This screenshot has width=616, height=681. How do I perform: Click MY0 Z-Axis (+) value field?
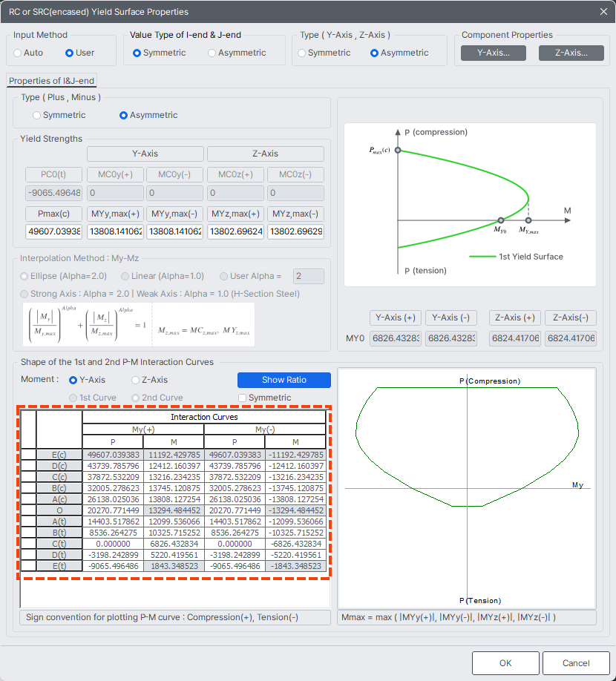coord(515,338)
